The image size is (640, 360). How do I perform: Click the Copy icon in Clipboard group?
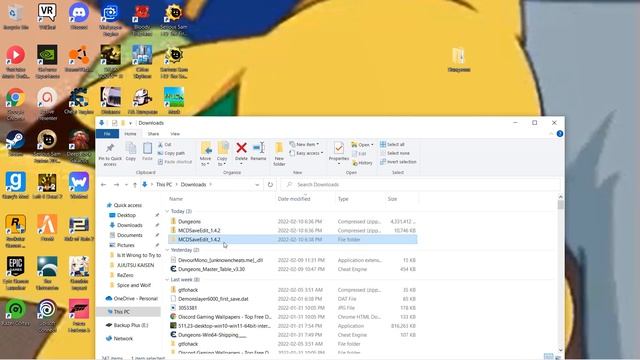click(131, 151)
